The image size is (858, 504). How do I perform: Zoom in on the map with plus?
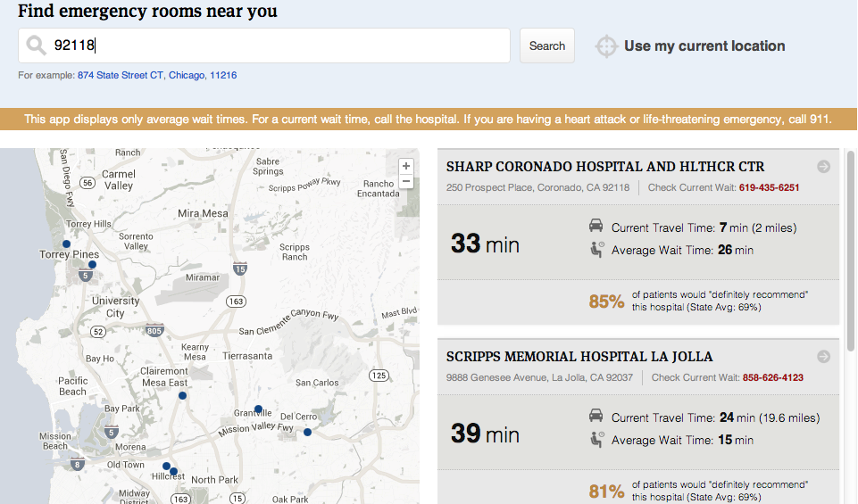[406, 166]
